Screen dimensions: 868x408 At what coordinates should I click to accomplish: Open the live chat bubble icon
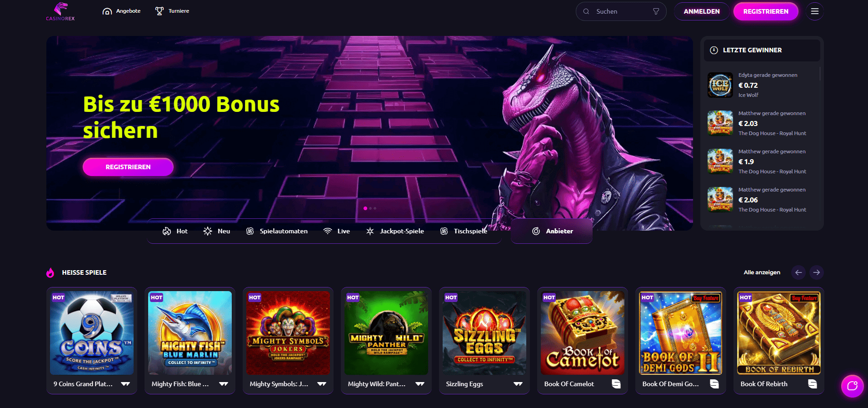(852, 386)
